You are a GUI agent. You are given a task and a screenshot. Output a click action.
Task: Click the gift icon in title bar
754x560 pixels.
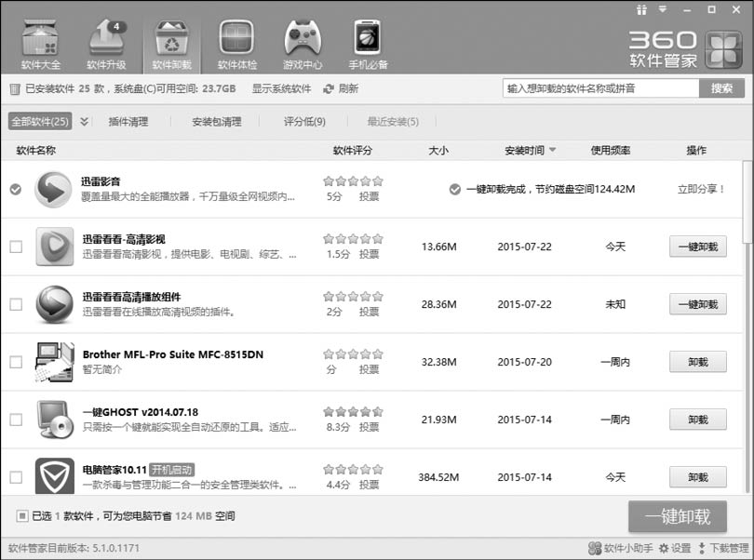[x=641, y=9]
